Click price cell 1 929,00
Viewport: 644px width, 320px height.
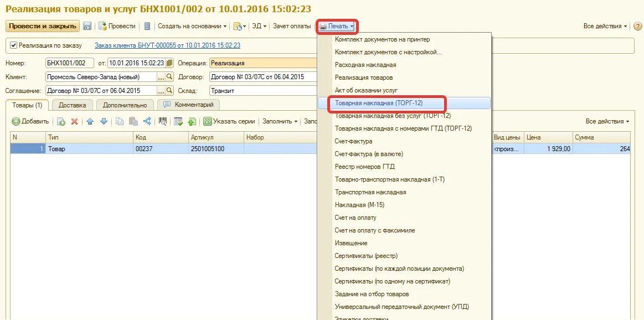548,149
